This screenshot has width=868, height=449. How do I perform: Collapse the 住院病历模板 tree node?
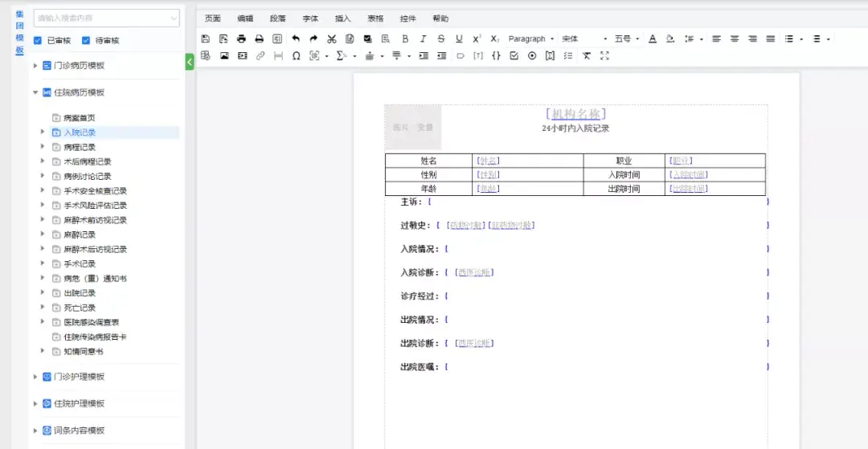point(35,92)
